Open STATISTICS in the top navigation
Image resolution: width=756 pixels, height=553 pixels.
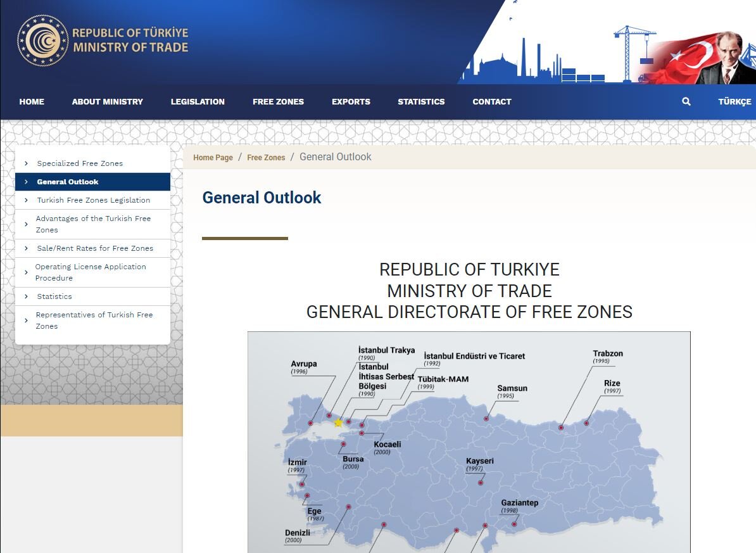422,102
